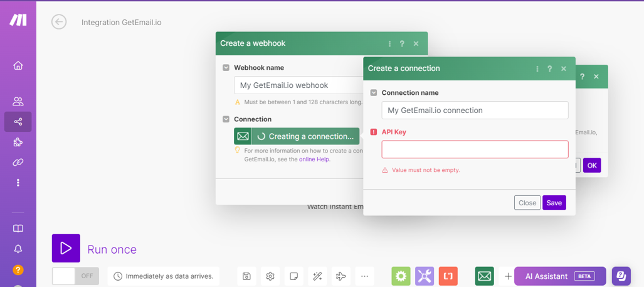Open help in Create a webhook header
This screenshot has width=644, height=287.
coord(403,43)
